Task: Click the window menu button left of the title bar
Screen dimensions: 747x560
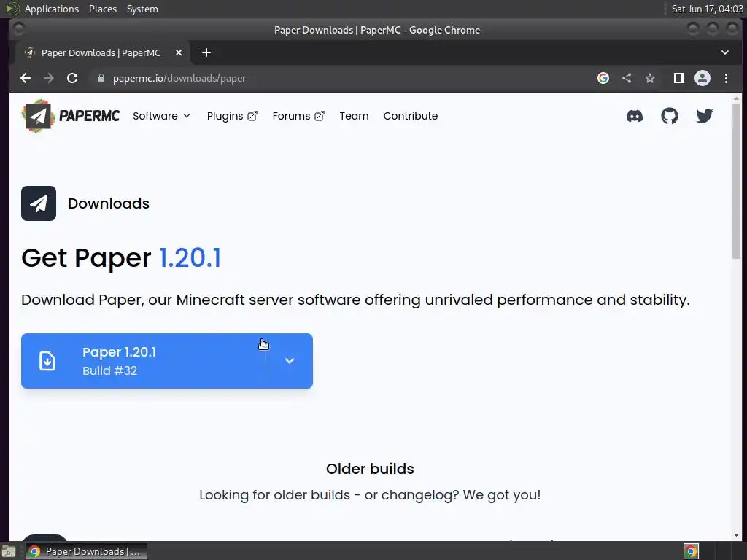Action: pyautogui.click(x=18, y=29)
